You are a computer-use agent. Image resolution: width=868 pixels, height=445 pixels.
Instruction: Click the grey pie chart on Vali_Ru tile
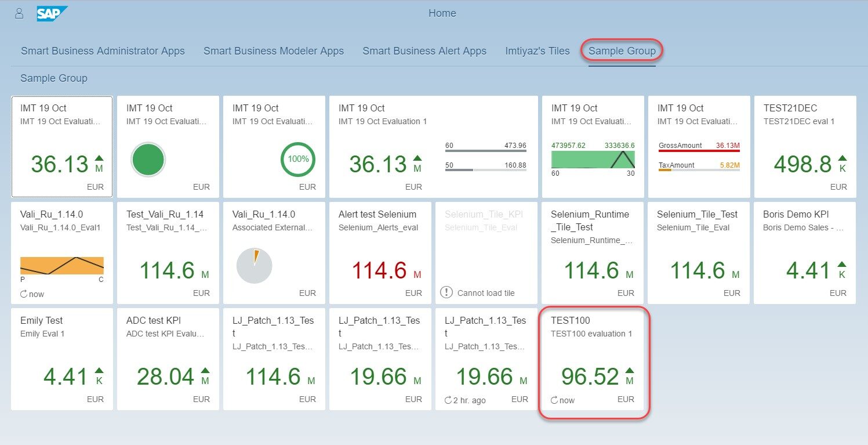click(x=254, y=266)
